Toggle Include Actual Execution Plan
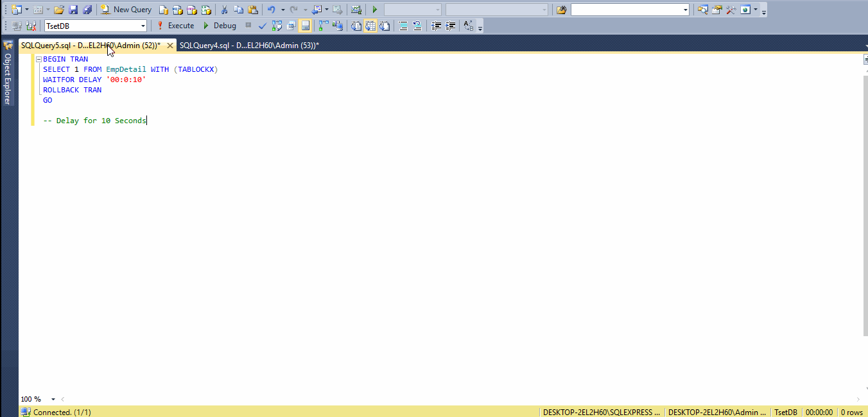Screen dimensions: 868x417 coord(322,26)
